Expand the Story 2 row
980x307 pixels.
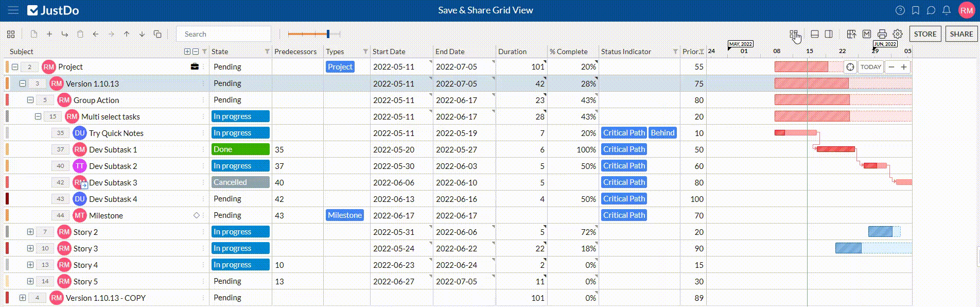pyautogui.click(x=30, y=232)
